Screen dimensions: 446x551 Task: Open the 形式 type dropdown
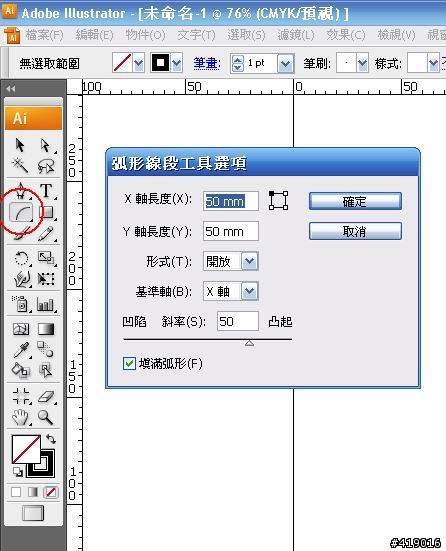(250, 261)
